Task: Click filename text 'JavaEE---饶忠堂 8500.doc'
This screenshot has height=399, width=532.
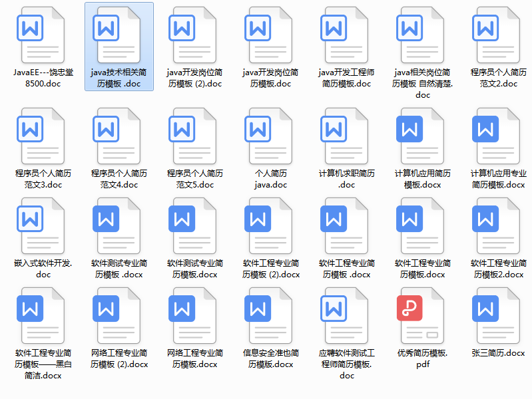Action: click(x=43, y=78)
